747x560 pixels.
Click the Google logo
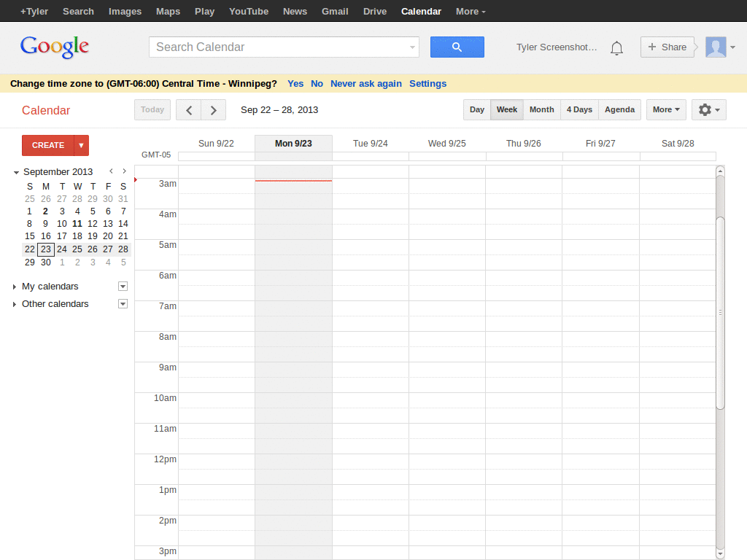click(x=54, y=47)
